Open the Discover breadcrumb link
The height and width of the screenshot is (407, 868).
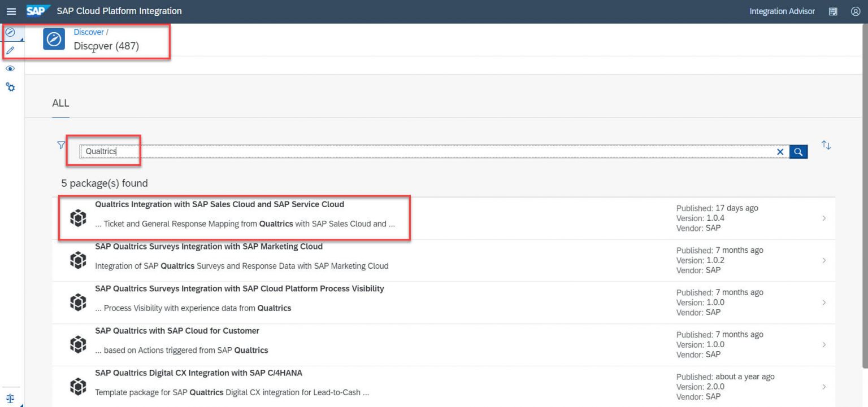[x=89, y=32]
